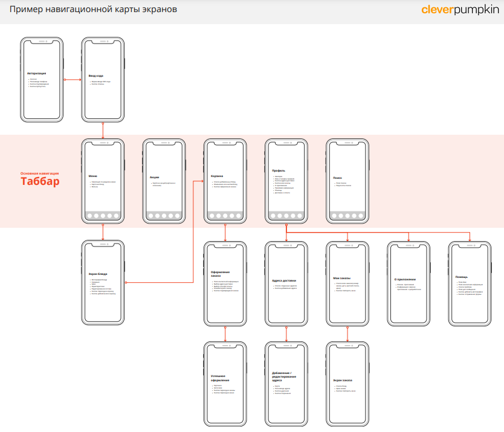This screenshot has width=504, height=432.
Task: Click the Помощь phone screen
Action: pos(470,283)
